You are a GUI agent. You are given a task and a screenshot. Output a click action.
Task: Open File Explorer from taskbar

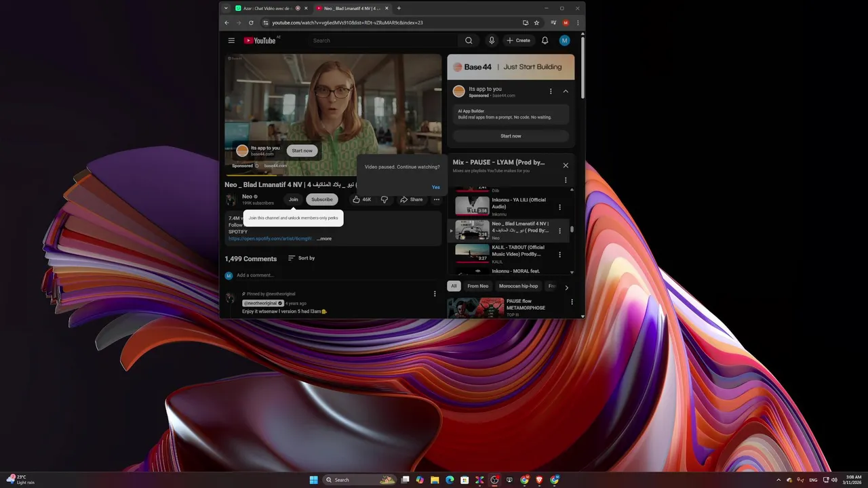point(435,480)
